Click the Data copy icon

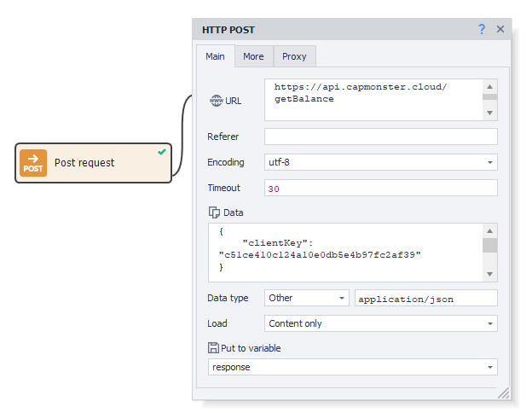point(215,212)
